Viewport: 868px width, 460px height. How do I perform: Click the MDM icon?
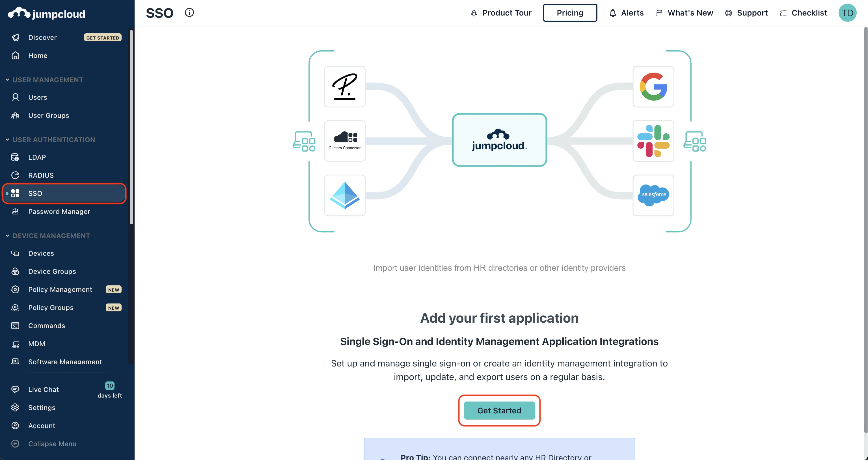16,344
